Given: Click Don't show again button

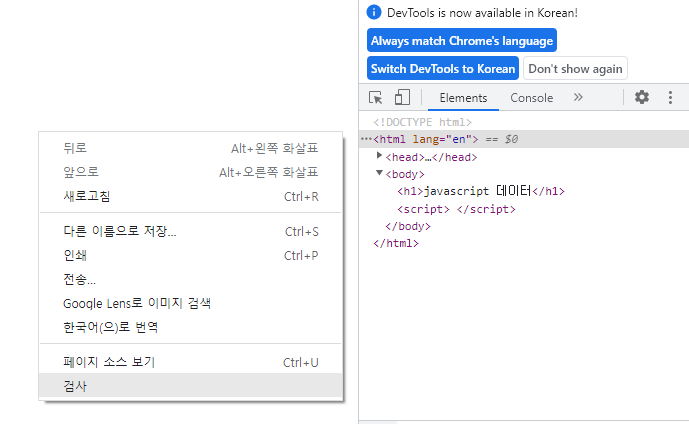Looking at the screenshot, I should pos(575,69).
